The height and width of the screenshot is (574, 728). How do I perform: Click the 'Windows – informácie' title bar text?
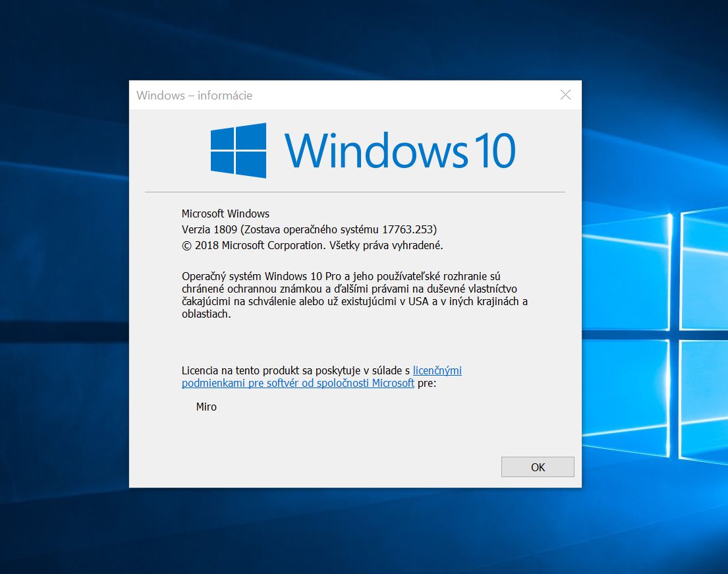point(194,96)
